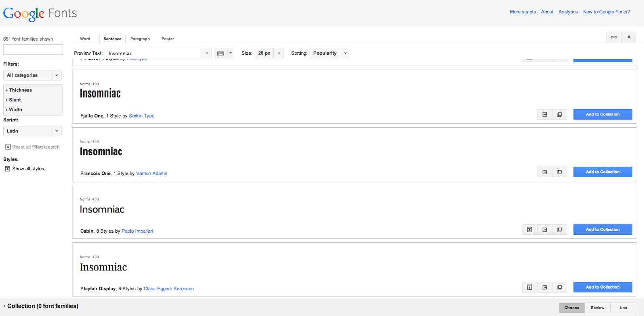Expand the Thickness filter
The image size is (644, 316).
click(x=20, y=90)
